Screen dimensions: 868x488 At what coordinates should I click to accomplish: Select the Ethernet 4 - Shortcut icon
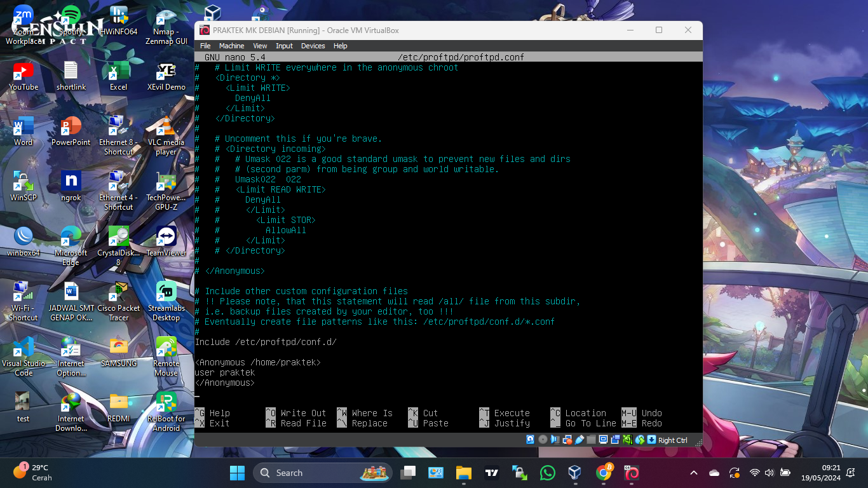[119, 191]
